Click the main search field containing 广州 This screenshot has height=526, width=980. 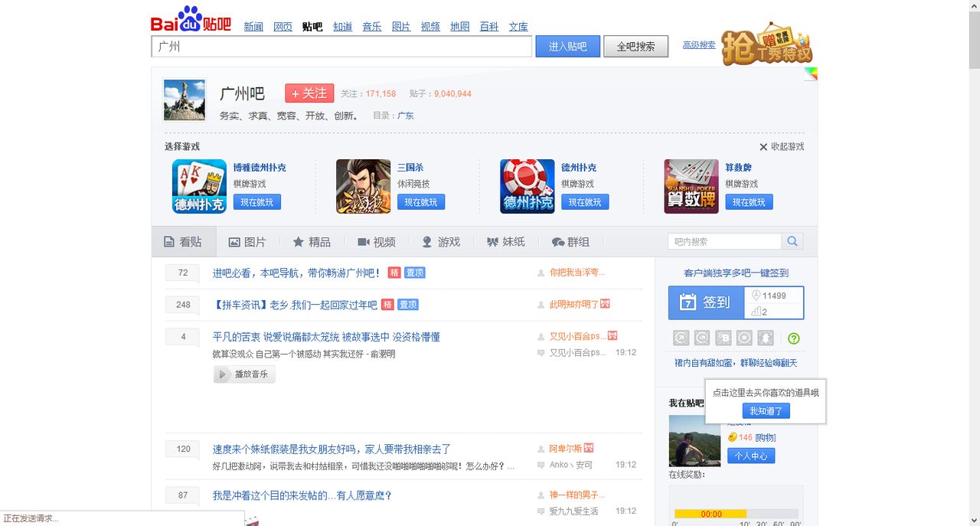point(341,47)
